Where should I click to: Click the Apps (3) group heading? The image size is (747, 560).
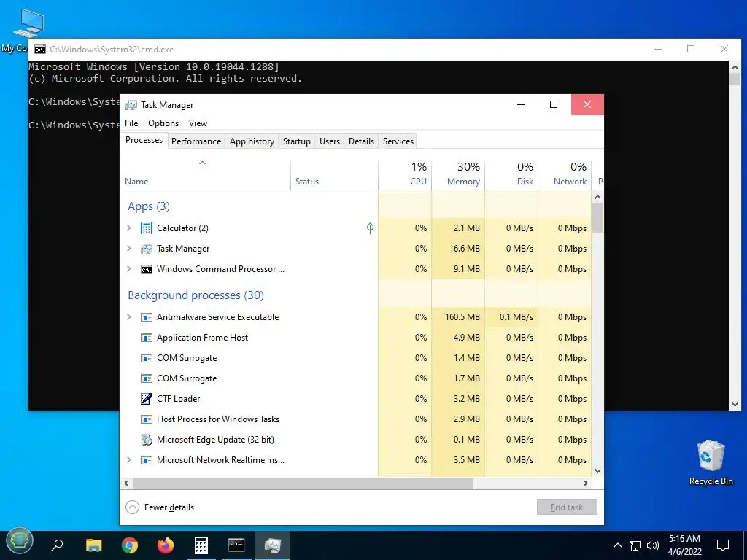(x=149, y=206)
